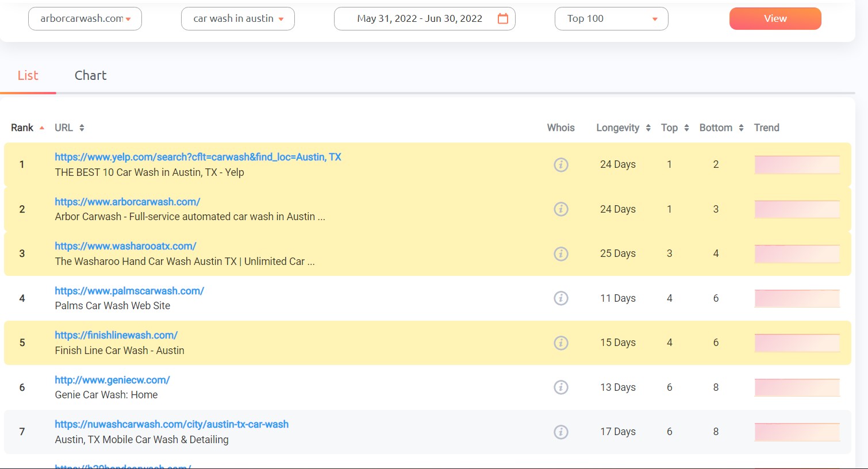Click the trend graph for the arborcarwash.com row
The width and height of the screenshot is (868, 469).
(797, 209)
